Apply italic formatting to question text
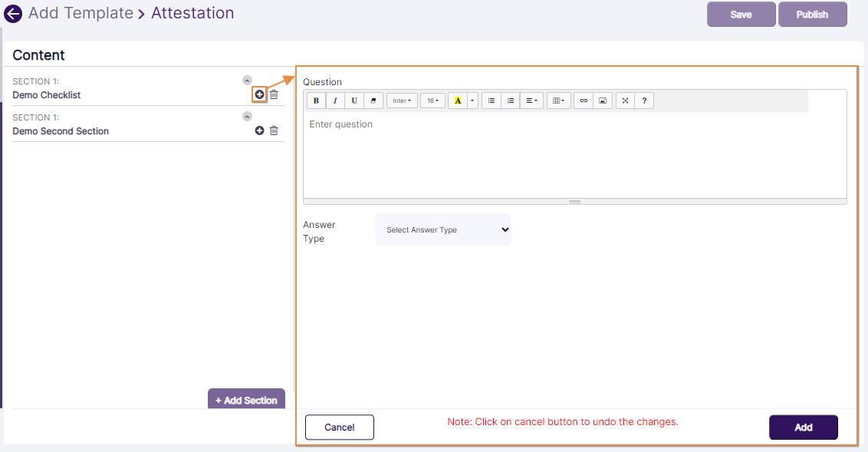This screenshot has width=868, height=452. click(335, 100)
